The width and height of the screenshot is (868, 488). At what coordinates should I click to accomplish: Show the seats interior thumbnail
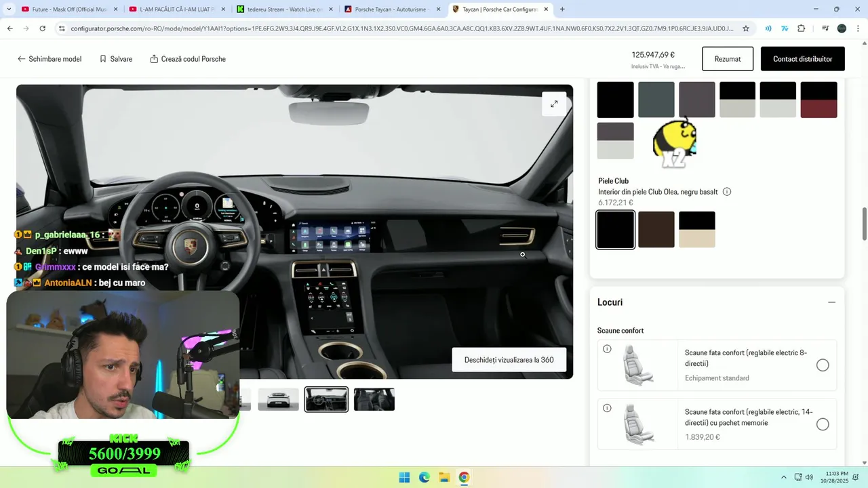[374, 399]
